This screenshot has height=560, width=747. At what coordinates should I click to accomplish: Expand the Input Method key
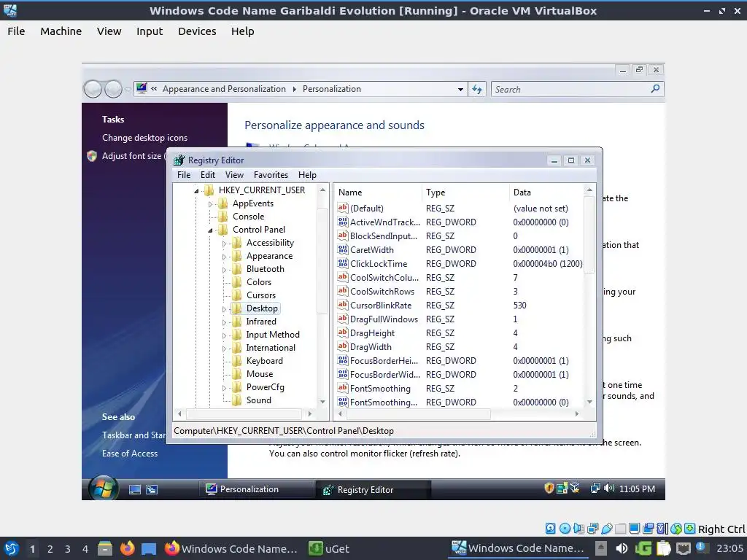click(x=224, y=335)
